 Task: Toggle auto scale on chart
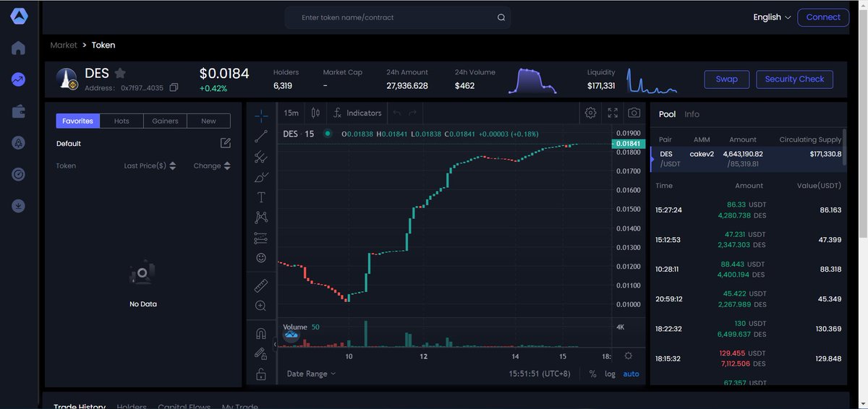pyautogui.click(x=631, y=374)
